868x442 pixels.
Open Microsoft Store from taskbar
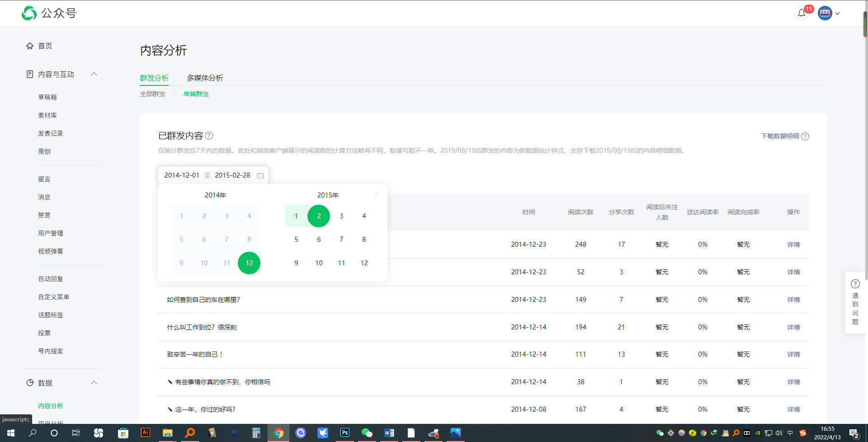click(123, 433)
